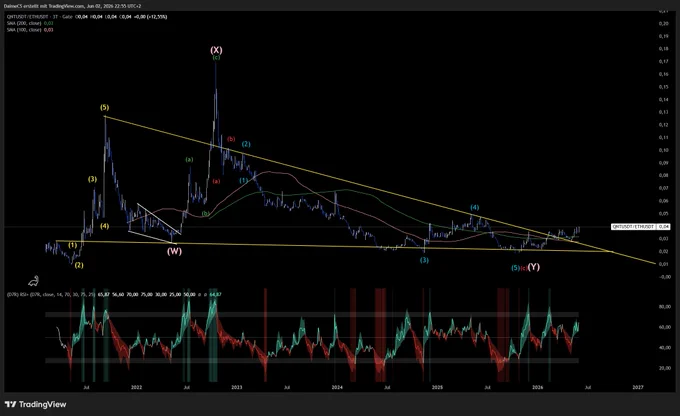680x416 pixels.
Task: Select the yellow (1) wave label
Action: click(x=72, y=245)
